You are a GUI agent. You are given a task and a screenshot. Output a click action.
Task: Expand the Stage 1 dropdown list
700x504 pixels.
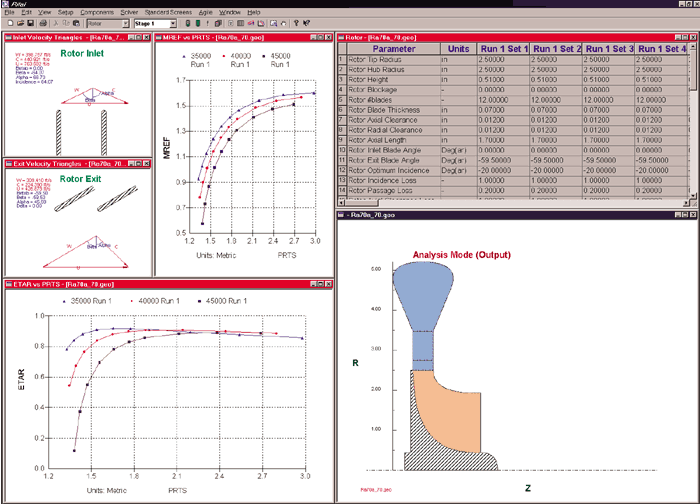click(x=173, y=24)
